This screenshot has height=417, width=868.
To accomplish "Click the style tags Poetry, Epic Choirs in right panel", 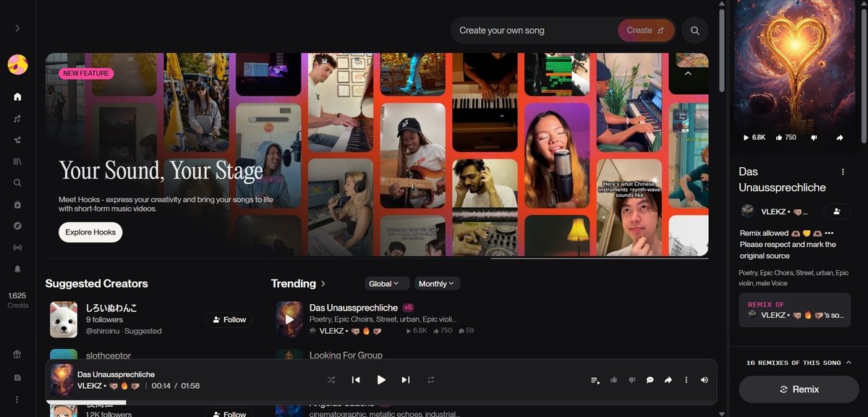I will click(x=793, y=277).
